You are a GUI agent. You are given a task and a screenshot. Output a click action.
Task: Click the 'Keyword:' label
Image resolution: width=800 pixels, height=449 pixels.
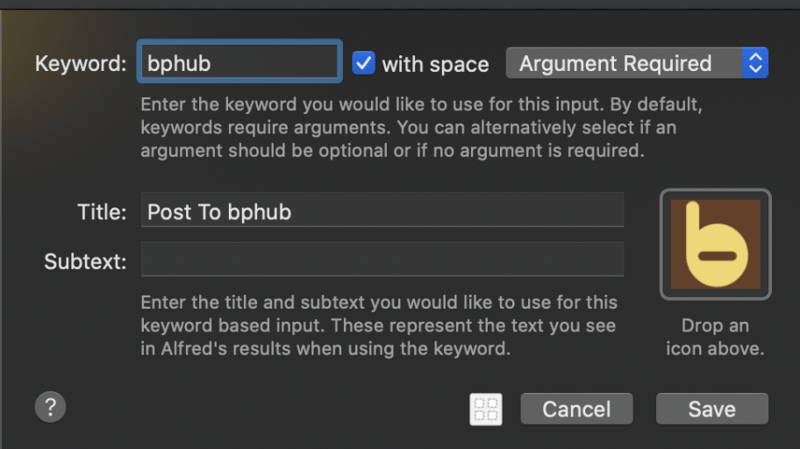(80, 64)
